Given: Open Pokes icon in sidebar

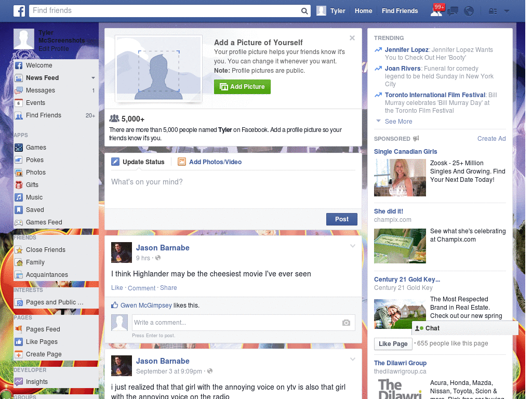Looking at the screenshot, I should coord(19,160).
